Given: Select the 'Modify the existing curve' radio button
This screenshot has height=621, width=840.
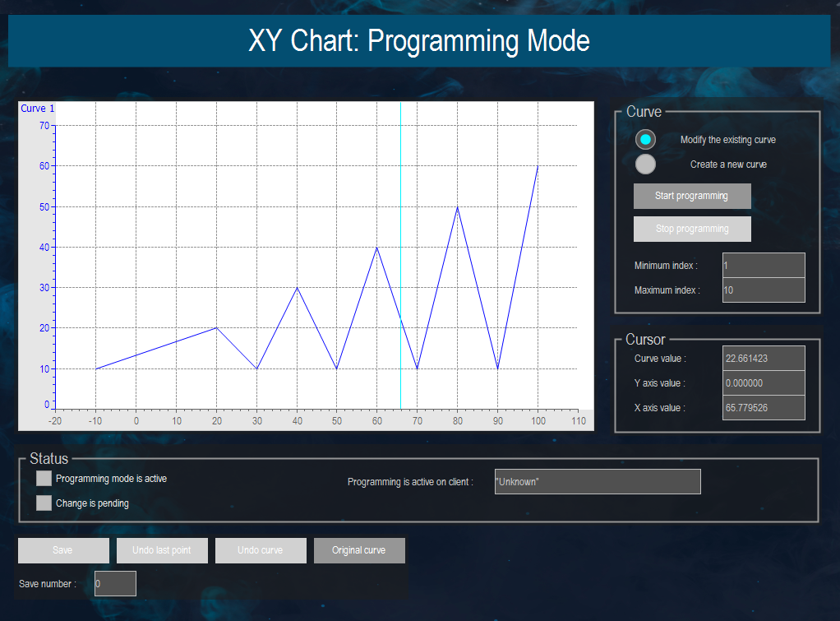Looking at the screenshot, I should click(646, 139).
